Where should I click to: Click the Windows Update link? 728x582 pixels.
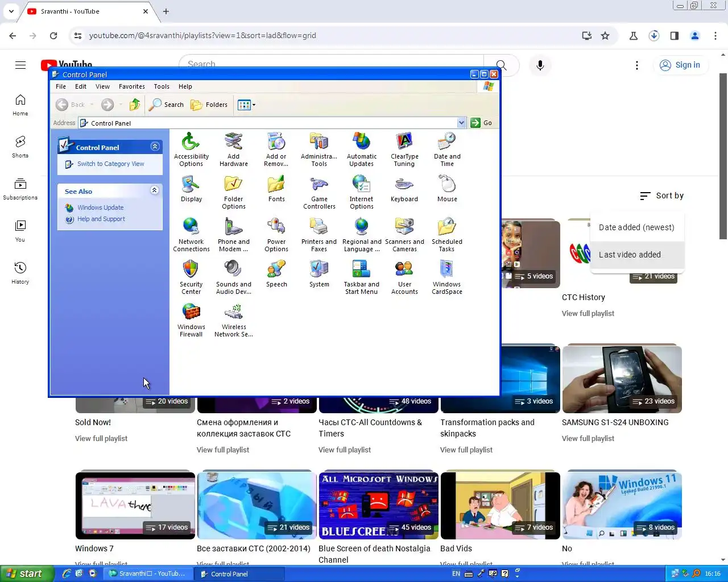[x=101, y=207]
